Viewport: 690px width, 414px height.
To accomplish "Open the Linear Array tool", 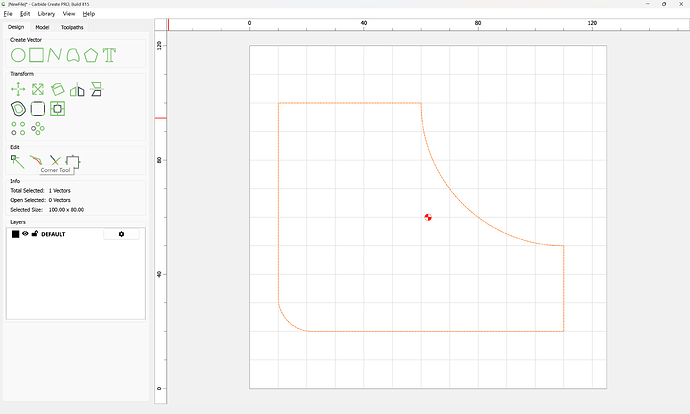I will pyautogui.click(x=18, y=128).
